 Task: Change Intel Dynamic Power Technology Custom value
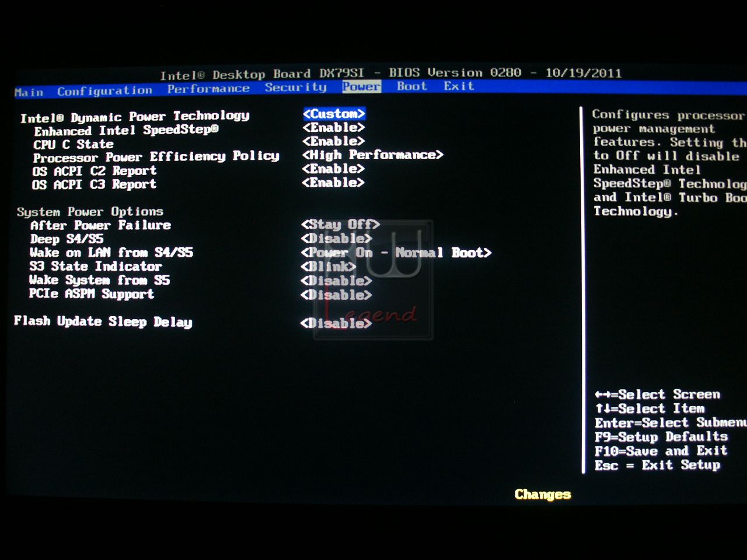(x=334, y=114)
